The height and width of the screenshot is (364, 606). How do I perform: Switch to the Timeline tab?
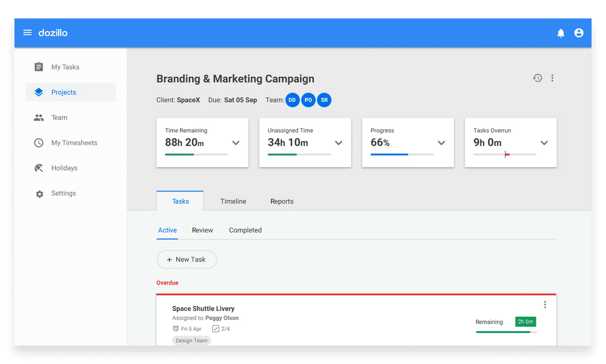tap(233, 201)
